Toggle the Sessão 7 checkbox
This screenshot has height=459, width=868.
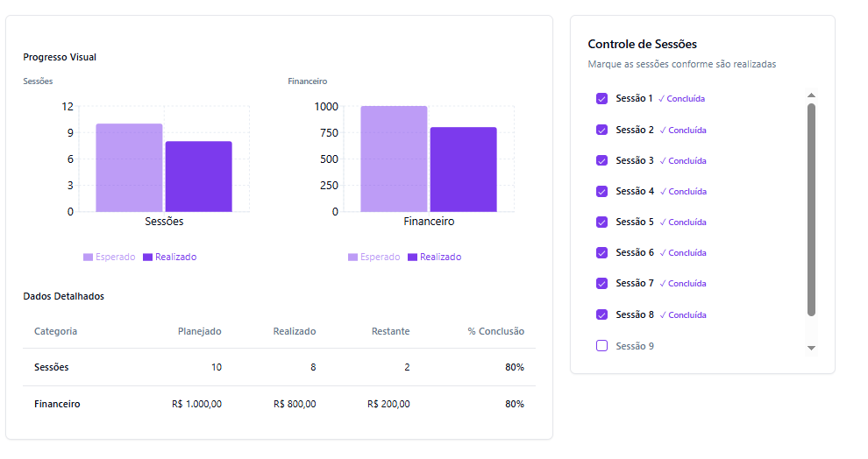click(x=601, y=283)
